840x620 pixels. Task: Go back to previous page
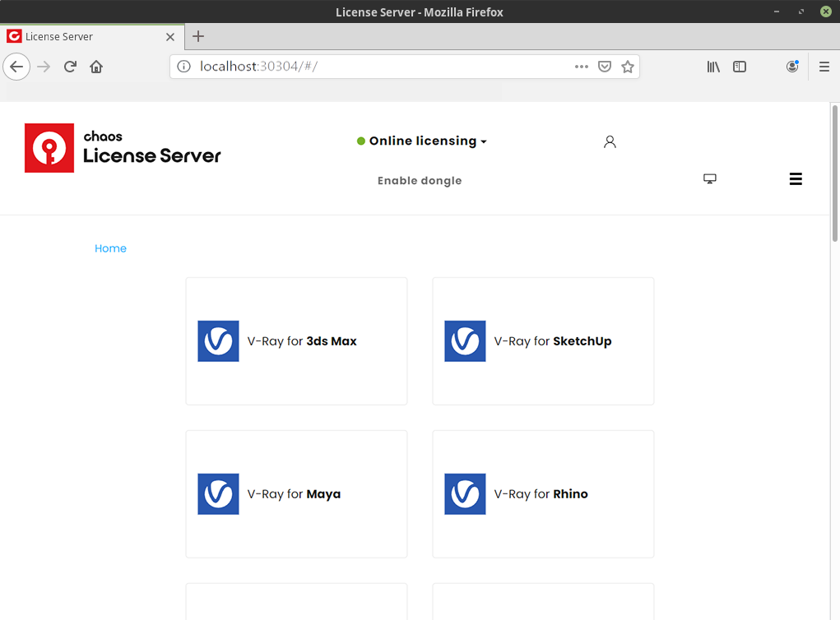coord(16,67)
